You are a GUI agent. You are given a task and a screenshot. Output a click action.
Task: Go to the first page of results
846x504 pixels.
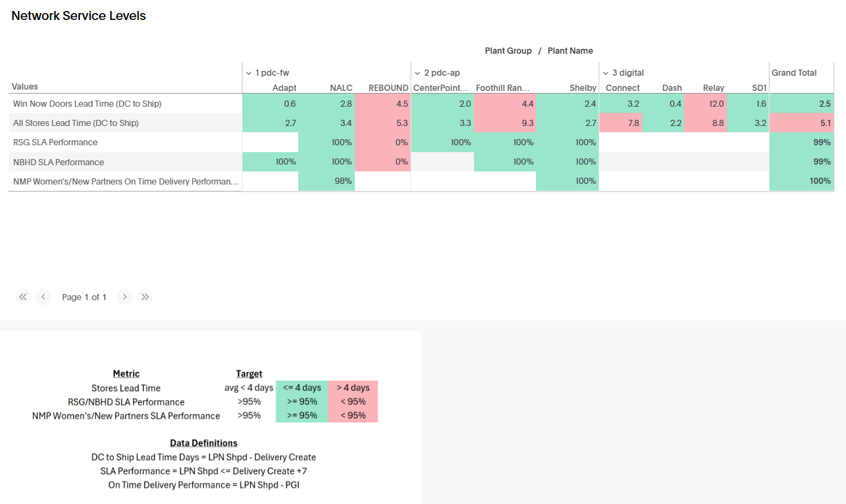(x=23, y=297)
